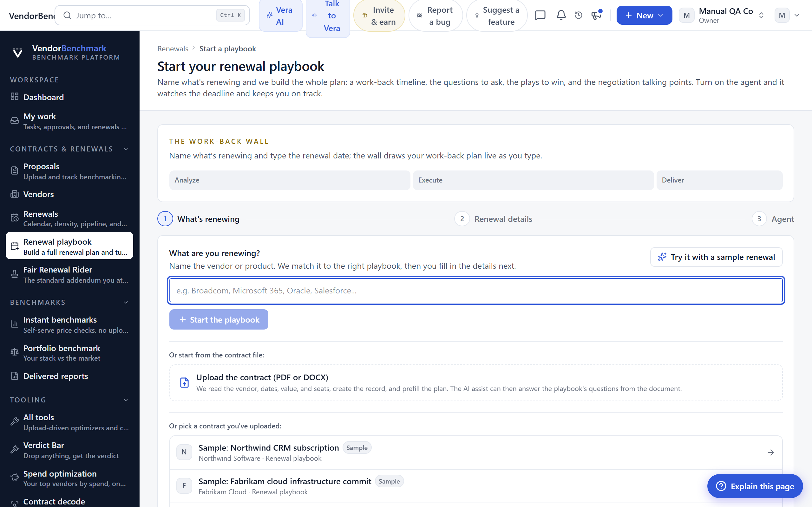Go to step 2 Renewal details
Image resolution: width=812 pixels, height=507 pixels.
493,219
